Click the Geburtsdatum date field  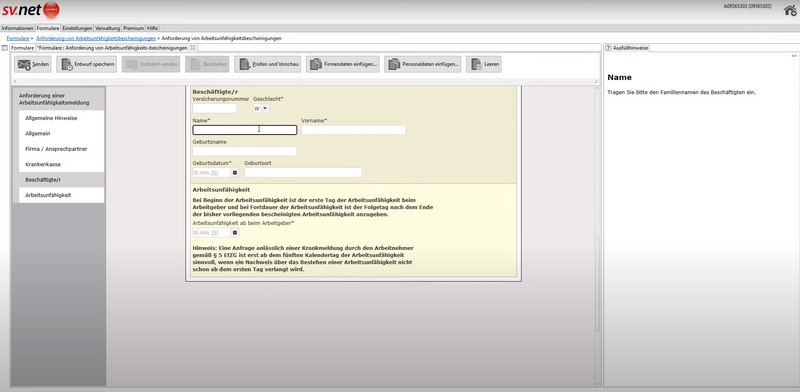click(x=212, y=173)
